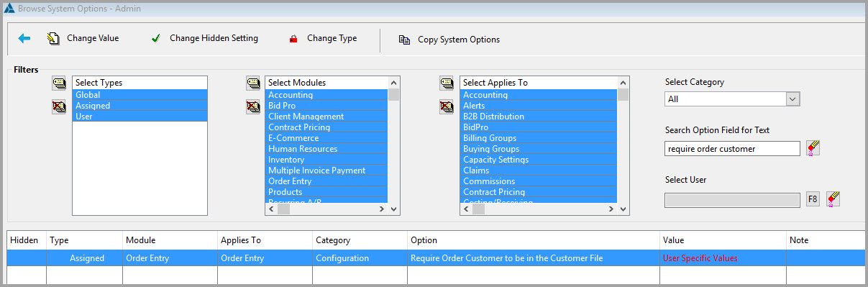Sort by the Hidden column header
The image size is (868, 287).
(27, 240)
